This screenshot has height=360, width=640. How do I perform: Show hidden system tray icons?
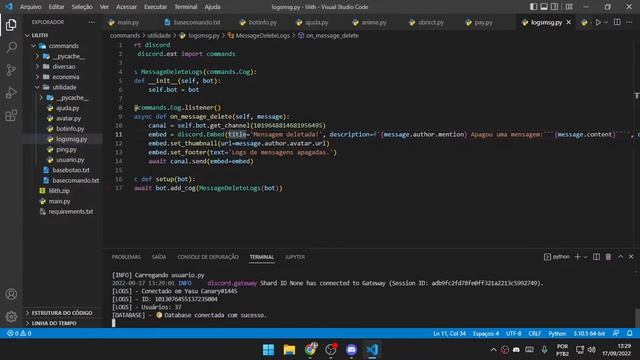point(493,350)
